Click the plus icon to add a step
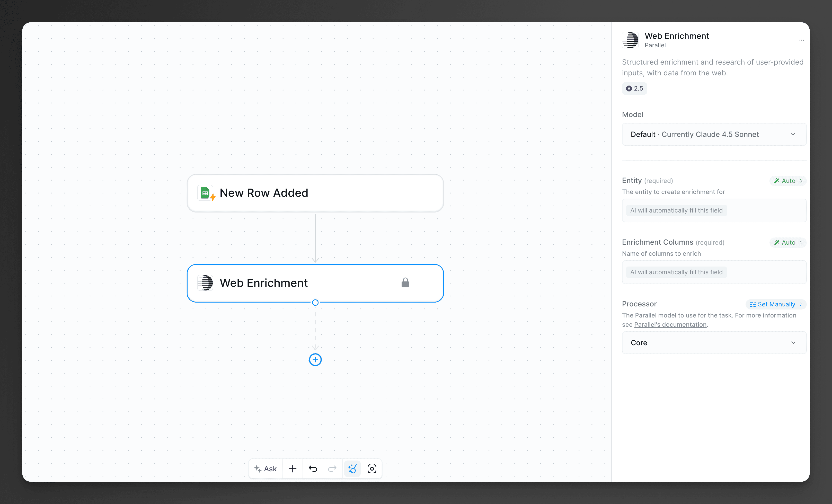 [293, 468]
